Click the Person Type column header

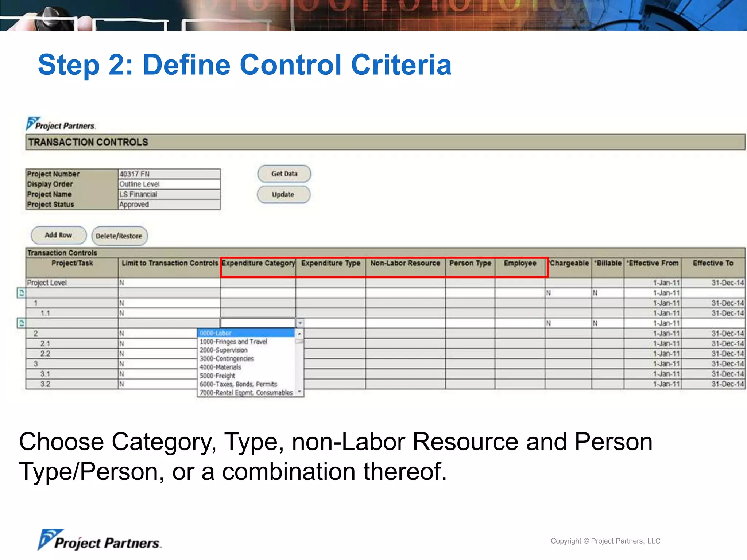[471, 267]
